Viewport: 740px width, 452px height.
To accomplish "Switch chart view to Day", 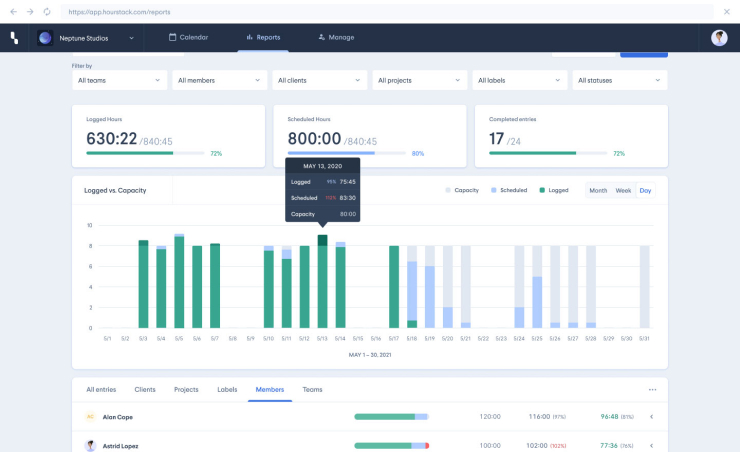I will [645, 191].
